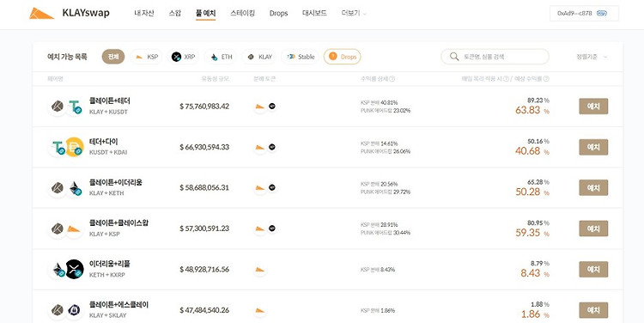Click KSP reward icon in KLAY + KUSDT row
Screen dimensions: 644x323
click(x=259, y=107)
